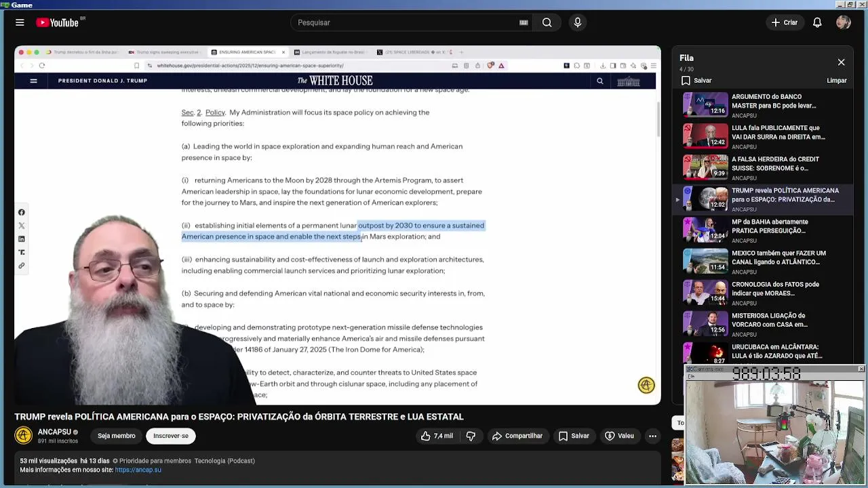Switch to Trump decretou o fim tab
The image size is (868, 488).
[x=82, y=52]
